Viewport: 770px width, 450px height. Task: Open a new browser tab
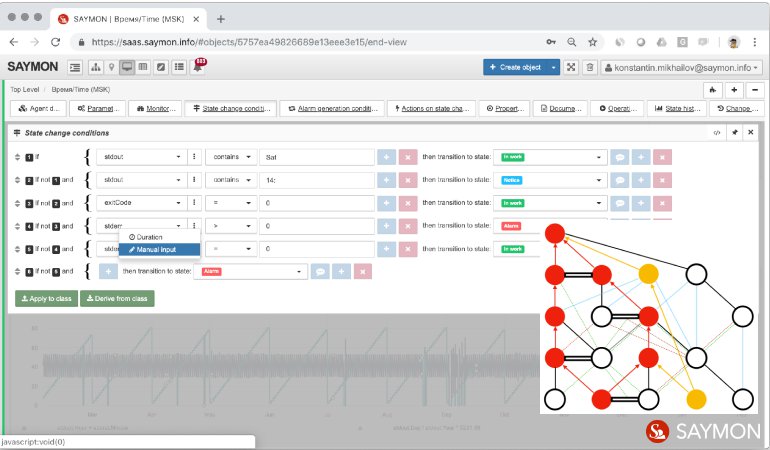[x=220, y=19]
